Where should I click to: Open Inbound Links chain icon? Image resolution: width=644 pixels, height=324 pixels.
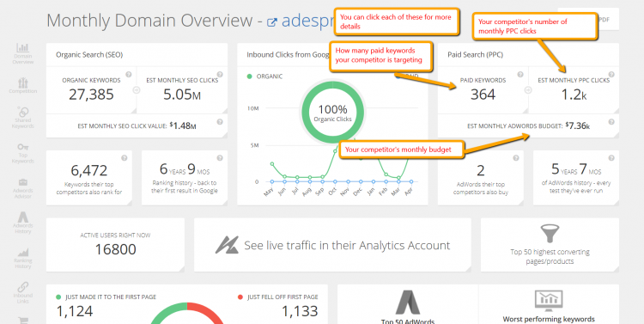23,292
